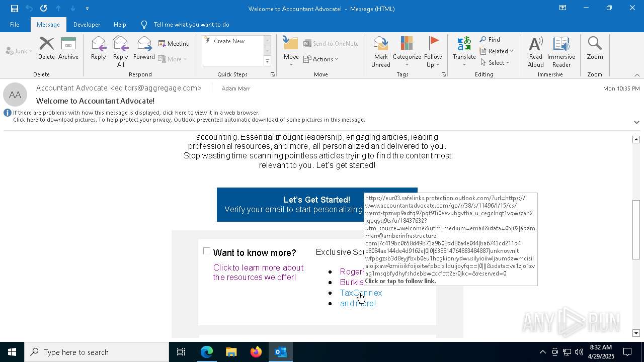Viewport: 644px width, 362px height.
Task: Click the taskbar search box
Action: pos(97,352)
